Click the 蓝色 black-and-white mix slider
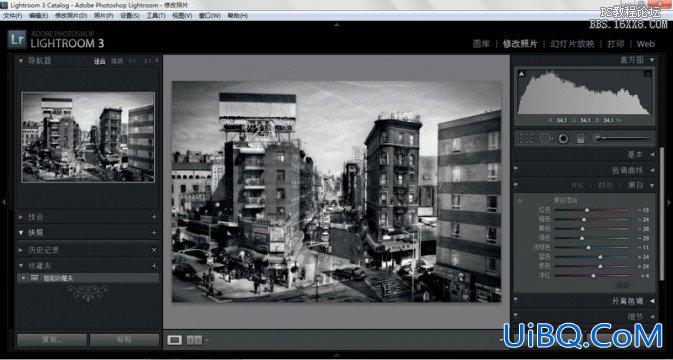 click(x=592, y=257)
